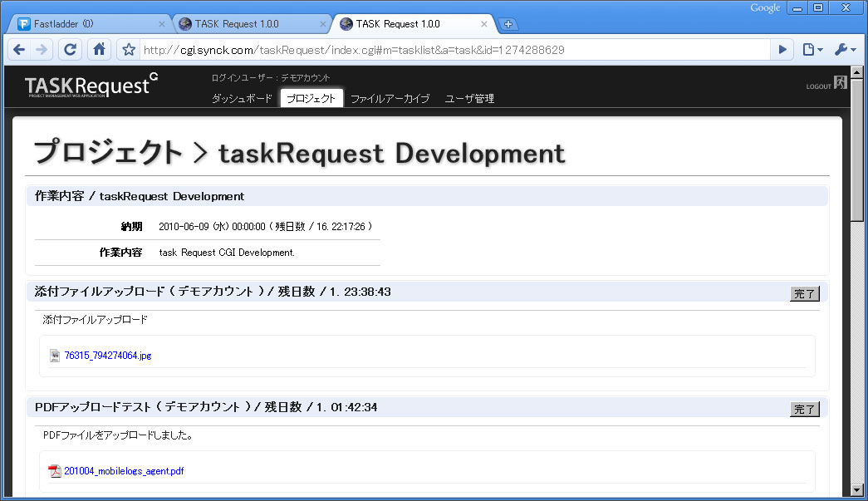Open the page control menu
This screenshot has height=501, width=868.
pyautogui.click(x=812, y=50)
